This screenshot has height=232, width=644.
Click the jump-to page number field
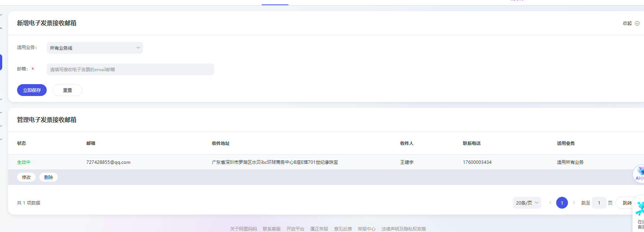(x=599, y=203)
